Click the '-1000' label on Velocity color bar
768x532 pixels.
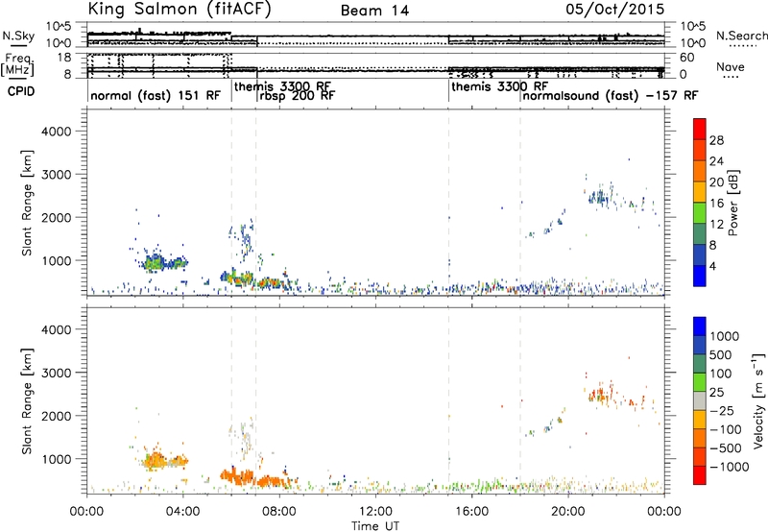tap(729, 467)
